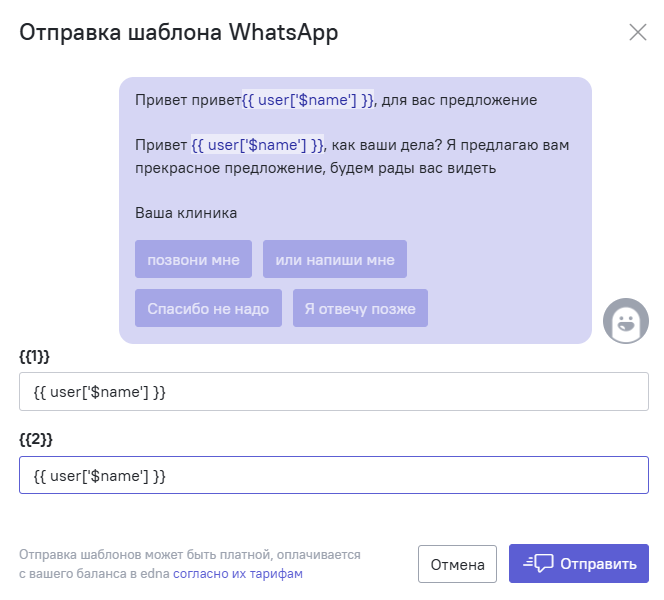The height and width of the screenshot is (600, 664).
Task: Open the 'согласно их тарифам' link
Action: tap(238, 573)
